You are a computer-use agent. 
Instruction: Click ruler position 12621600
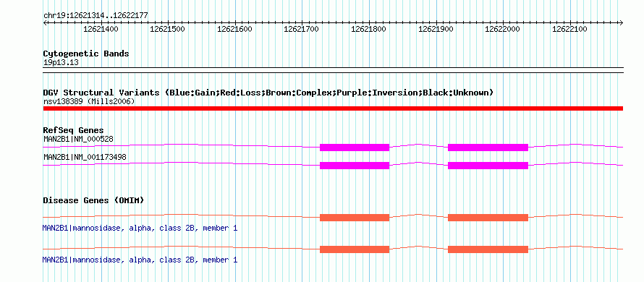[234, 29]
